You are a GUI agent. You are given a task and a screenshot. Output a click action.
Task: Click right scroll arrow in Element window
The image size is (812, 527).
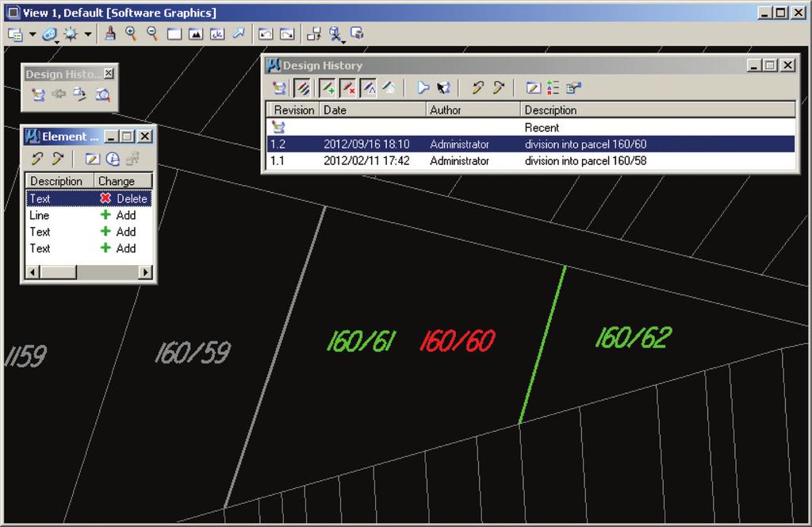click(146, 272)
